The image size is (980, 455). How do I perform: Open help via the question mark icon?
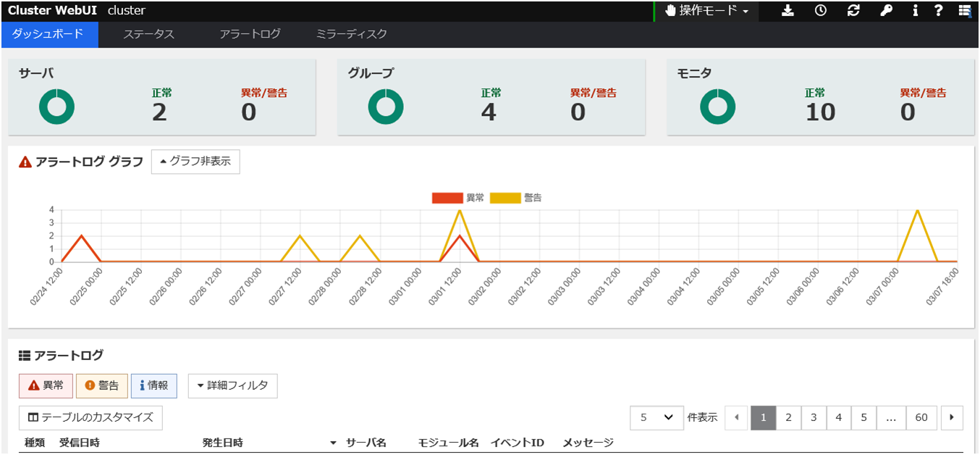(x=939, y=11)
